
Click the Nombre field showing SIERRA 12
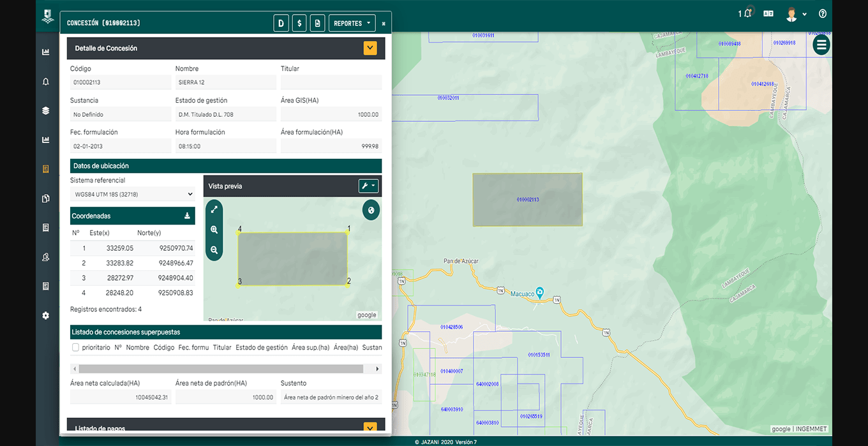[226, 82]
